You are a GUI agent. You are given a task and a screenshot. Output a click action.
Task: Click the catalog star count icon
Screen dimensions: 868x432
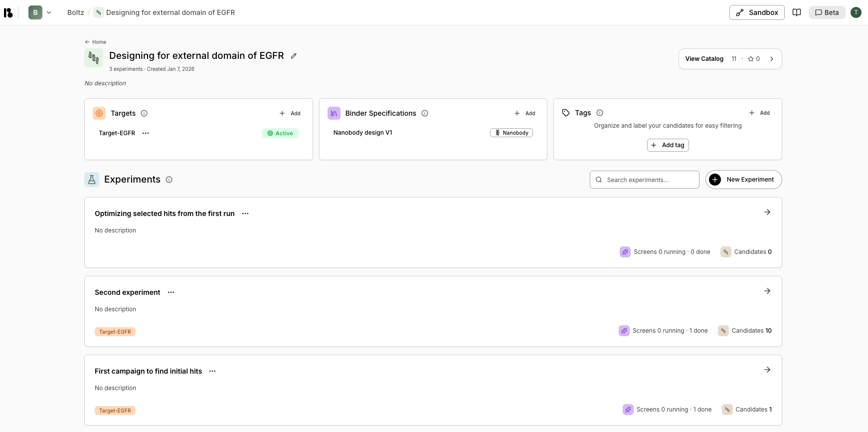tap(751, 59)
